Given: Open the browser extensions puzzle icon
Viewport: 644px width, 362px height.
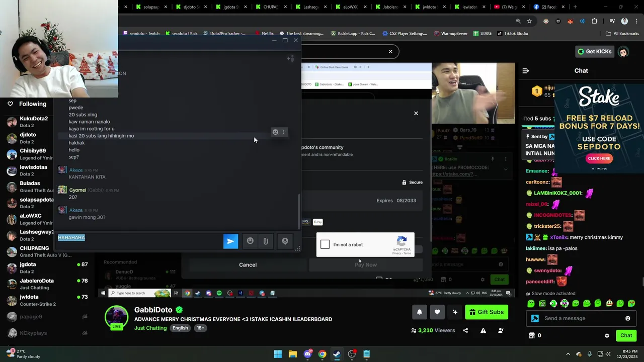Looking at the screenshot, I should (595, 21).
